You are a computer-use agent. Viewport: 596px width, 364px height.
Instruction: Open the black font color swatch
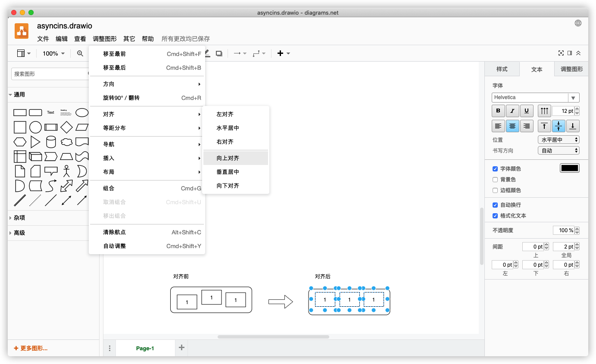pyautogui.click(x=569, y=168)
